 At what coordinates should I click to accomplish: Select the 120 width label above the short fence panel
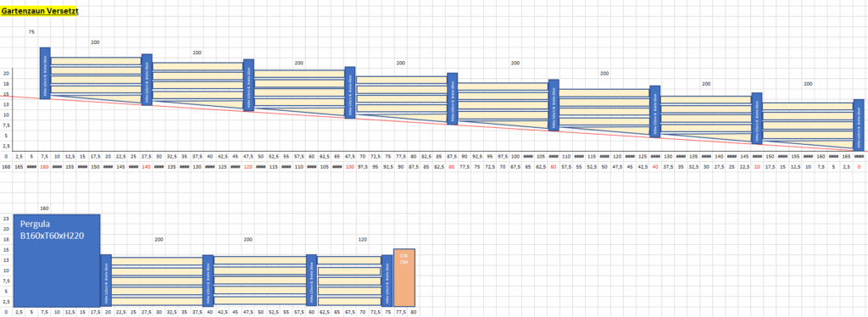pyautogui.click(x=363, y=240)
